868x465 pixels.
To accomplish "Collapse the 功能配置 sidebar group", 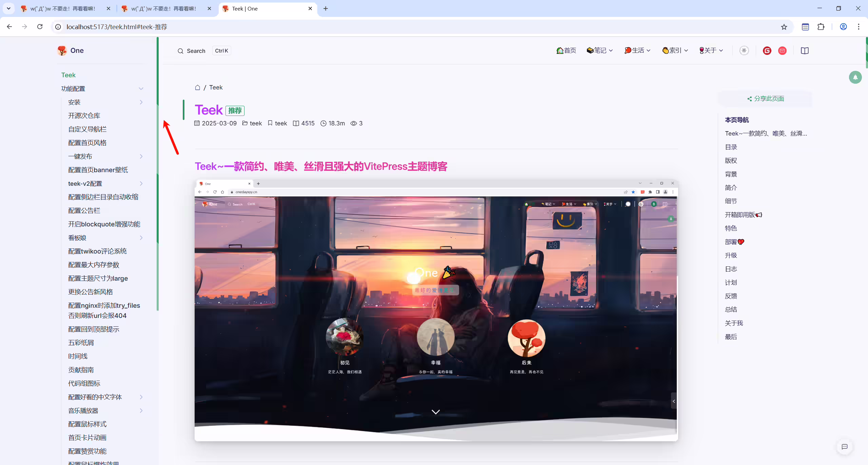I will [141, 89].
